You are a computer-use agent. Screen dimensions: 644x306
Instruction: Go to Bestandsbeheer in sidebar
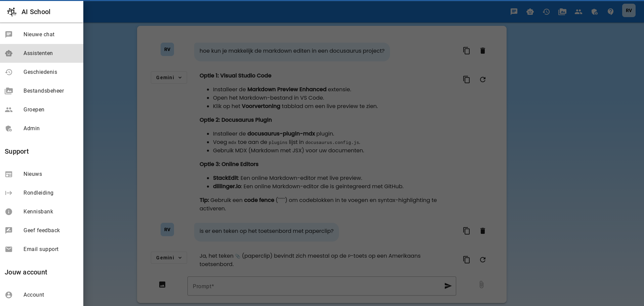[x=44, y=91]
